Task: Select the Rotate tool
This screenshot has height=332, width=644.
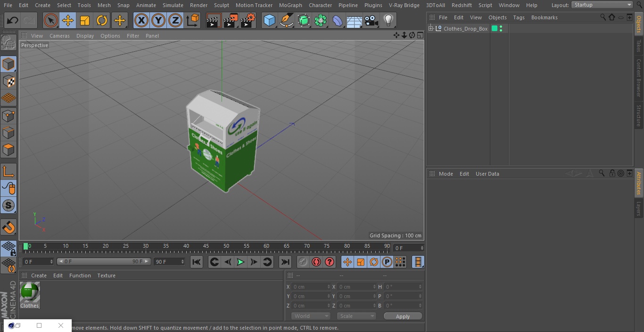Action: tap(102, 20)
